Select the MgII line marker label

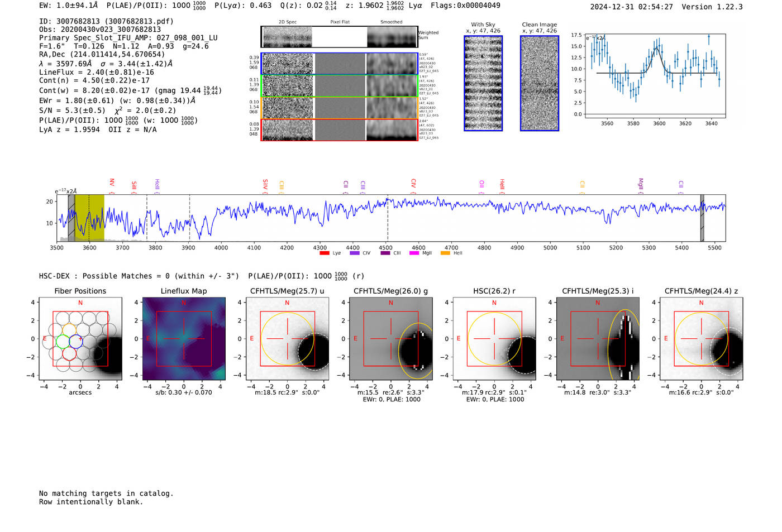641,185
